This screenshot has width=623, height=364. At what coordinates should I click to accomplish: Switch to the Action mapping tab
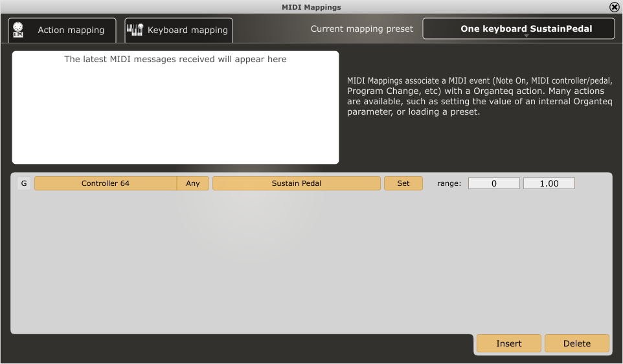(62, 30)
